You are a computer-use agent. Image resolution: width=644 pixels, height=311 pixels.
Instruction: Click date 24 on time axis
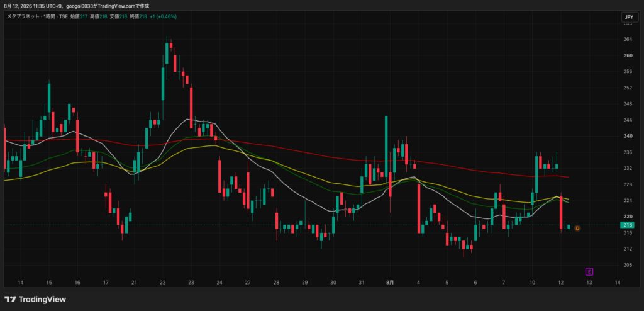coord(219,283)
